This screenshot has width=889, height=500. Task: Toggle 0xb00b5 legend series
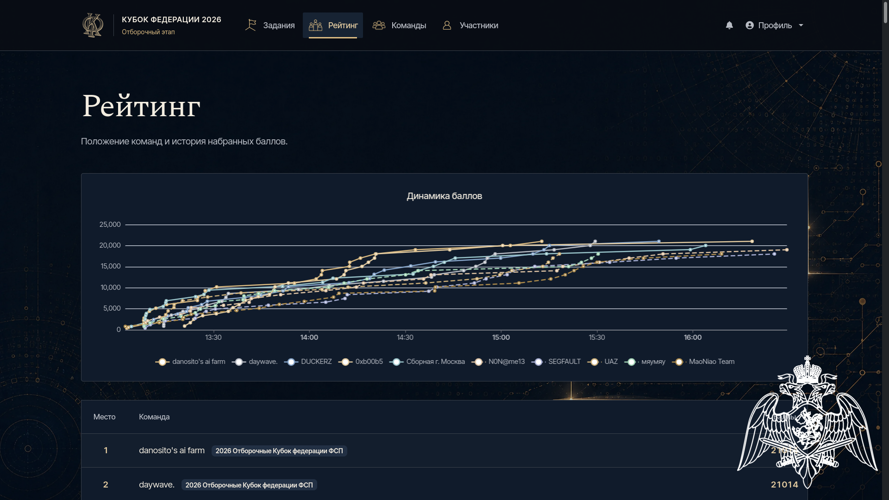361,362
